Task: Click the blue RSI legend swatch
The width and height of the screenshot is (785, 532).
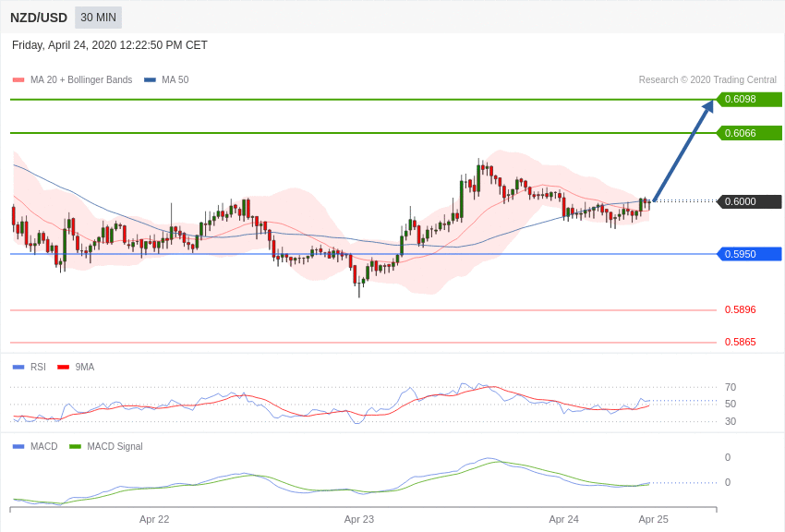Action: pyautogui.click(x=18, y=368)
